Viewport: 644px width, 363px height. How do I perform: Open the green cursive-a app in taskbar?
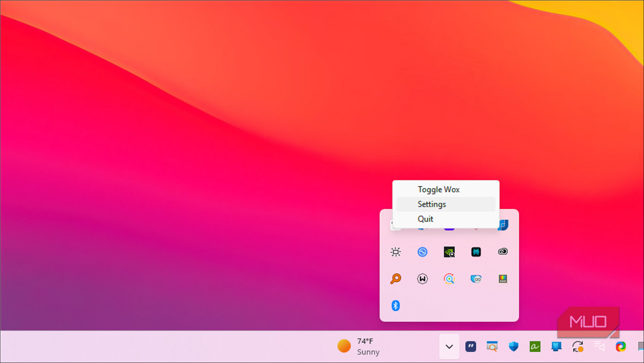(535, 346)
